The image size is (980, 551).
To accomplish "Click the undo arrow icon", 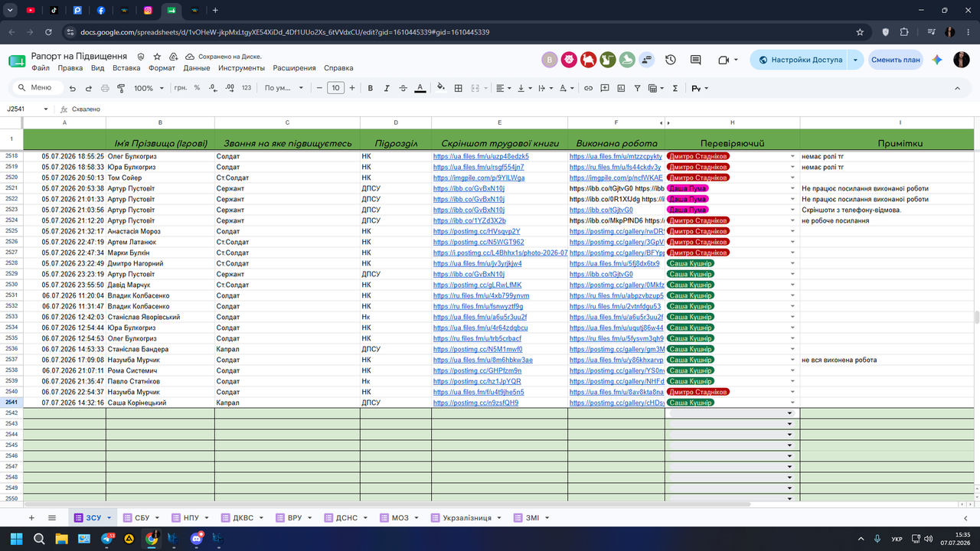I will 73,88.
